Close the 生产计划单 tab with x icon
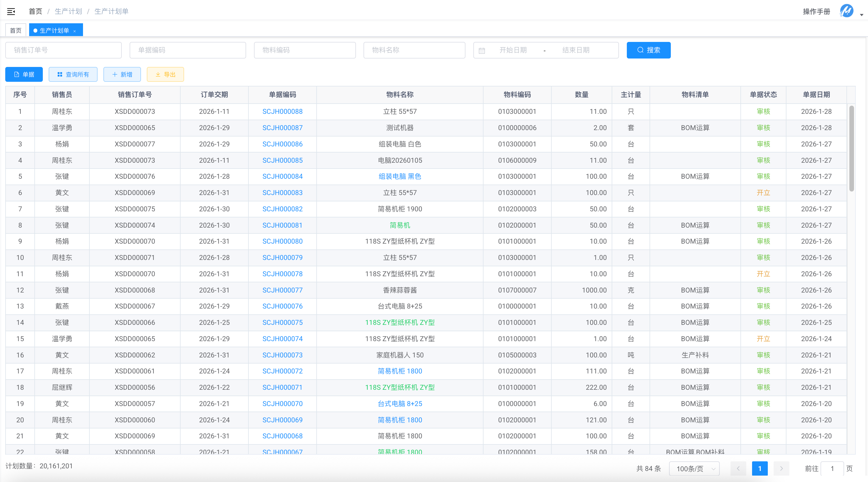The height and width of the screenshot is (482, 868). (x=75, y=31)
